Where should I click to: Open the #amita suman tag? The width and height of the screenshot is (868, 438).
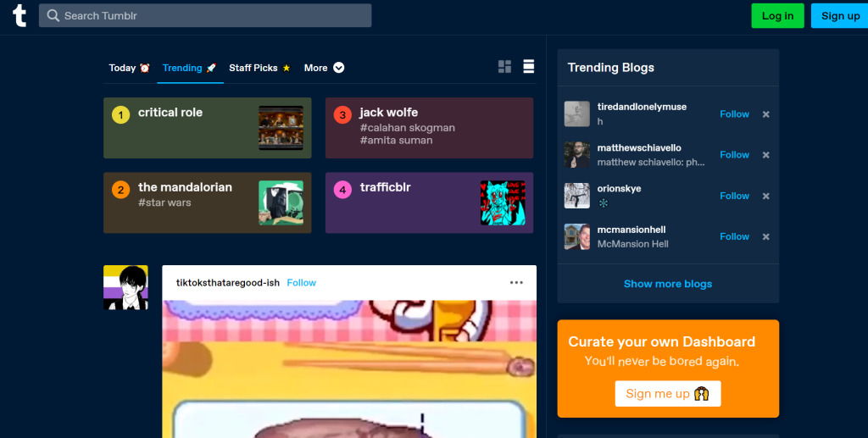click(397, 141)
